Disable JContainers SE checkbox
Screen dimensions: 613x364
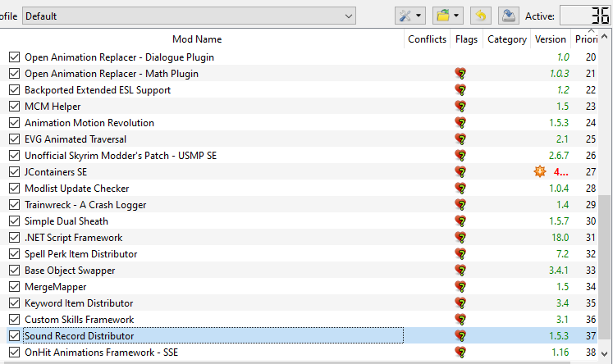[x=15, y=172]
